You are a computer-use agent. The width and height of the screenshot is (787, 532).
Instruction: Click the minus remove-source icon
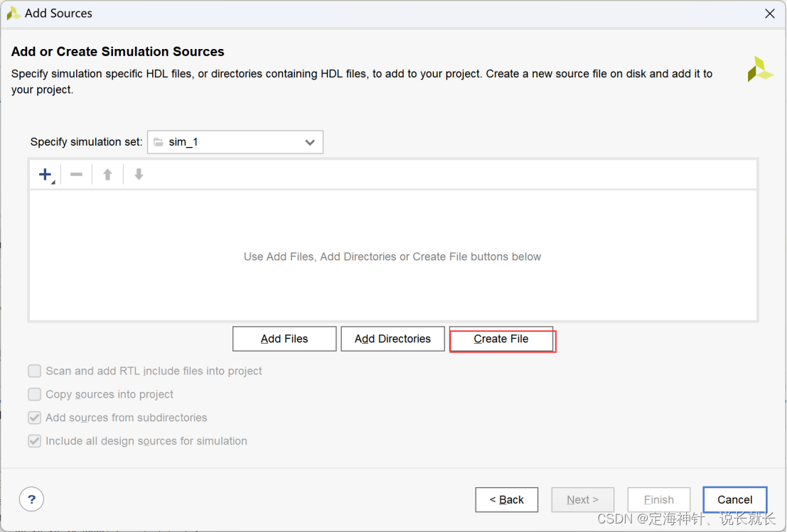(x=76, y=175)
